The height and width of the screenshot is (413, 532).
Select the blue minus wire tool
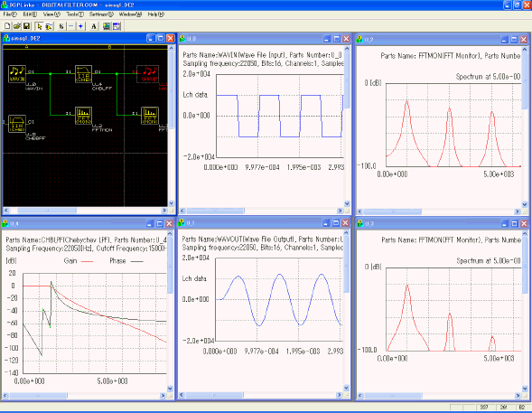pyautogui.click(x=71, y=26)
